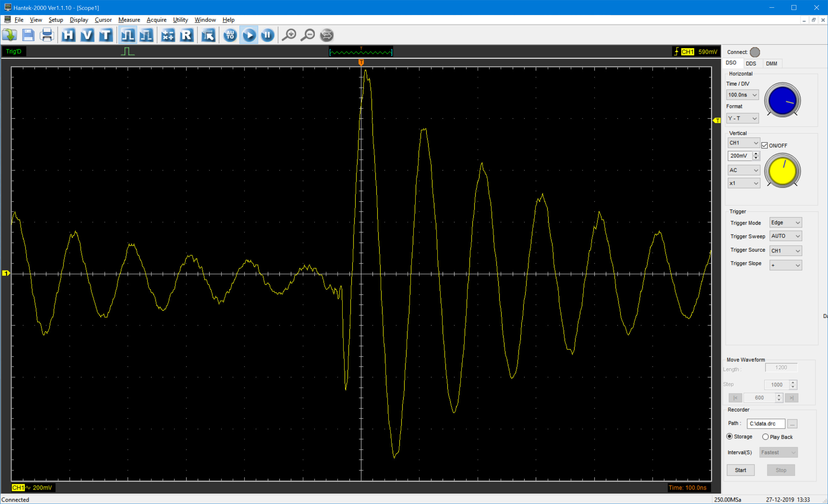This screenshot has height=504, width=828.
Task: Click the AUTO set icon
Action: 230,35
